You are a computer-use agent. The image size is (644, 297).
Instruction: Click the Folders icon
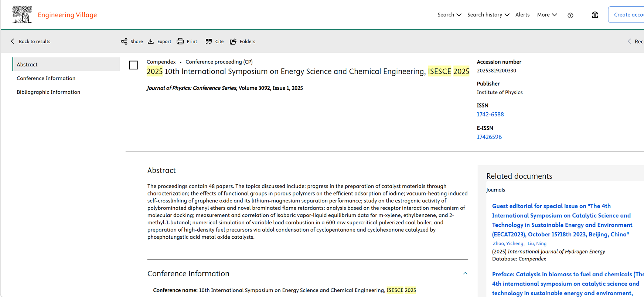click(x=233, y=41)
